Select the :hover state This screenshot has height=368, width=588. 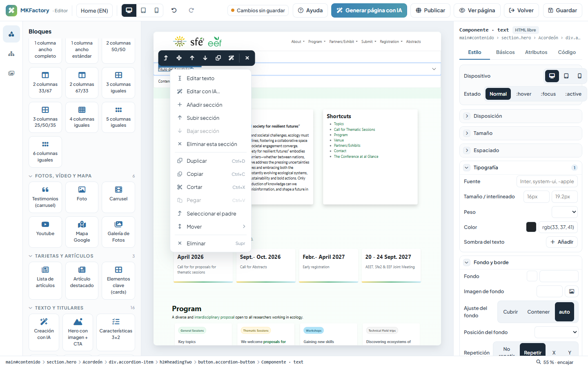tap(523, 94)
